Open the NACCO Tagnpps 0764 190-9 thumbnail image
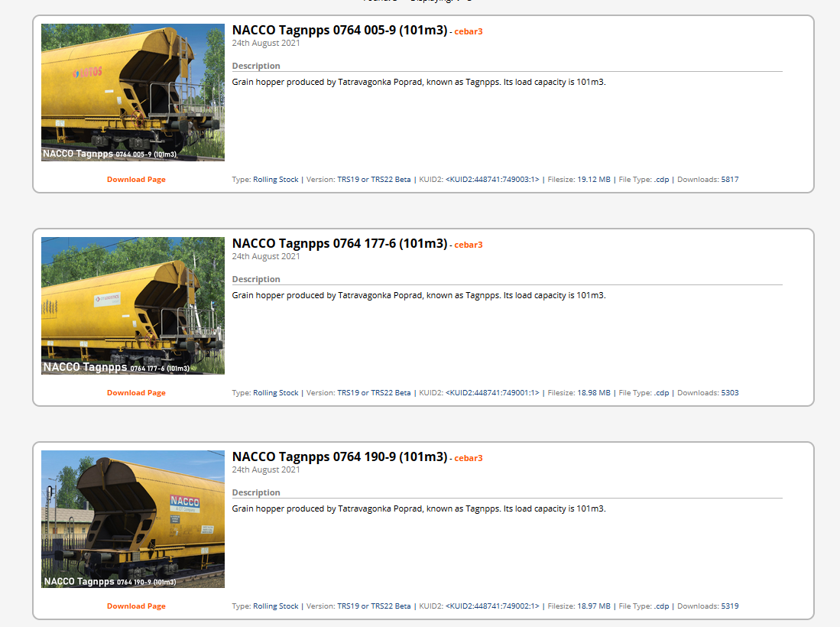The width and height of the screenshot is (840, 627). tap(133, 518)
